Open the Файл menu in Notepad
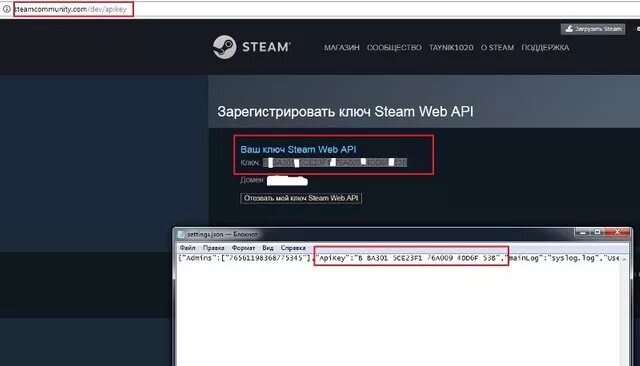 coord(187,248)
